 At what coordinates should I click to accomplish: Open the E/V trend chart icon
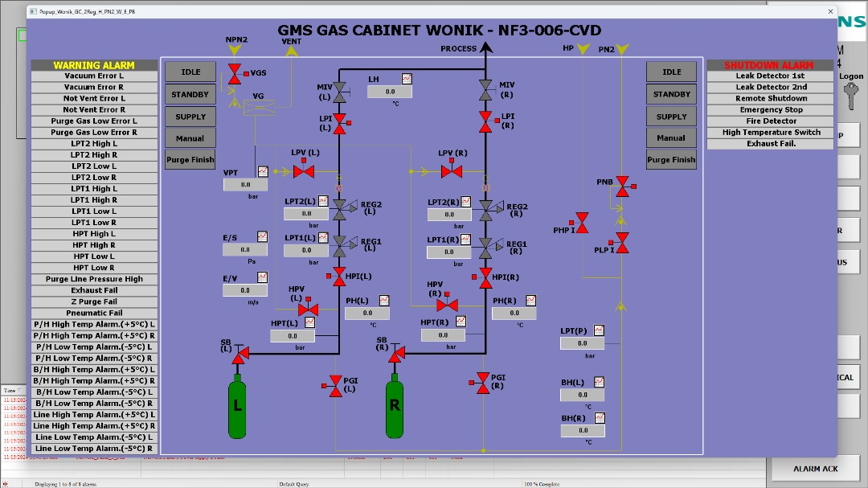pyautogui.click(x=262, y=277)
